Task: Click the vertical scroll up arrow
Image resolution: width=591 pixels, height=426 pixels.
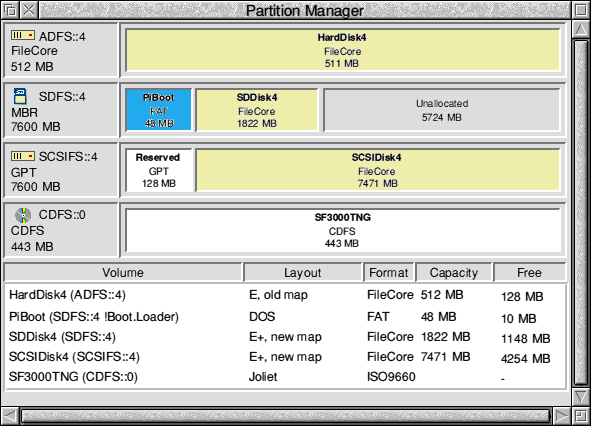Action: (x=581, y=29)
